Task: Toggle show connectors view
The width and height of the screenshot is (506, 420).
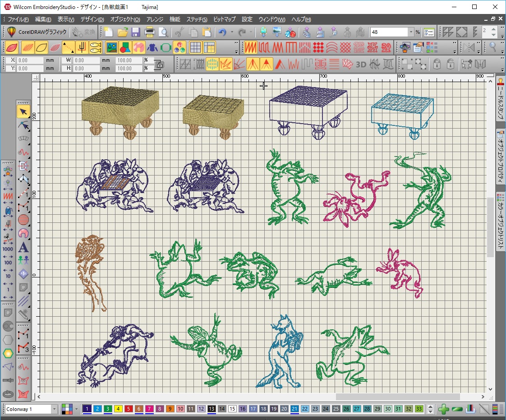Action: [x=68, y=48]
